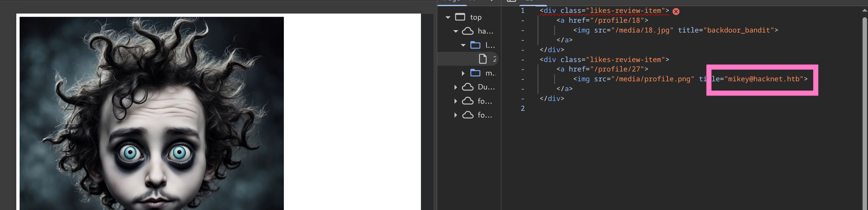Collapse the "ha..." domain node arrow
The image size is (868, 210).
click(x=456, y=31)
